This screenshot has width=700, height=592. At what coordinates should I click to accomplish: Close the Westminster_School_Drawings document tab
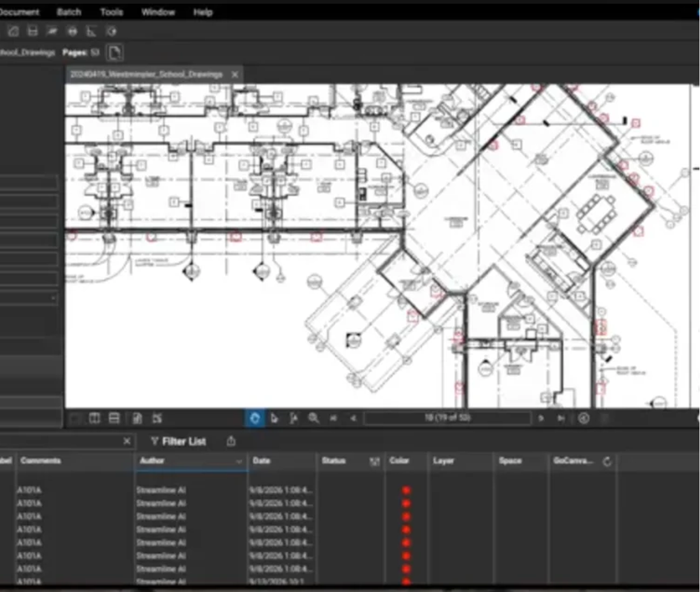tap(235, 74)
